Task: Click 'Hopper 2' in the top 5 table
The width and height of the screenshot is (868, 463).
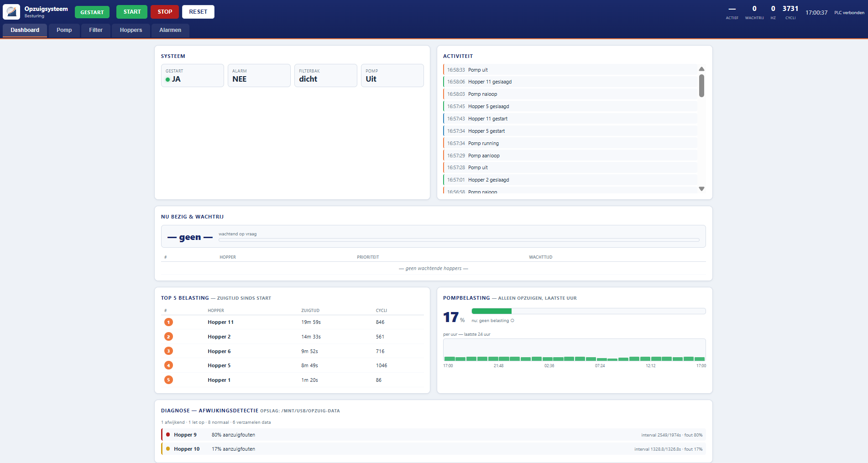Action: tap(219, 337)
